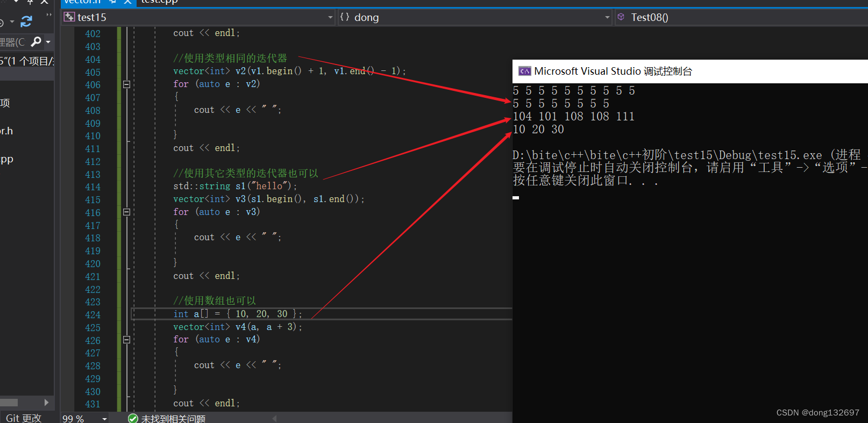The width and height of the screenshot is (868, 423).
Task: Click the dong namespace braces icon
Action: coord(345,17)
